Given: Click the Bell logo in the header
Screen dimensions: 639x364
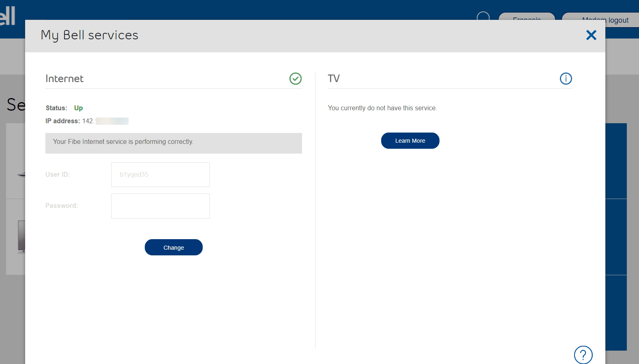Looking at the screenshot, I should point(7,16).
